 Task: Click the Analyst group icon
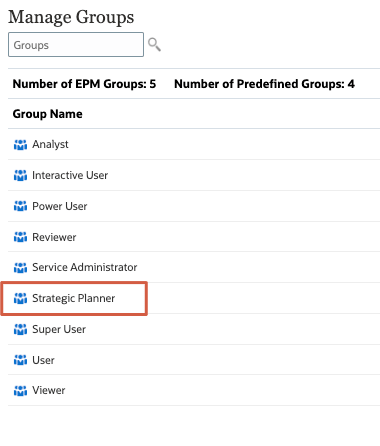20,145
